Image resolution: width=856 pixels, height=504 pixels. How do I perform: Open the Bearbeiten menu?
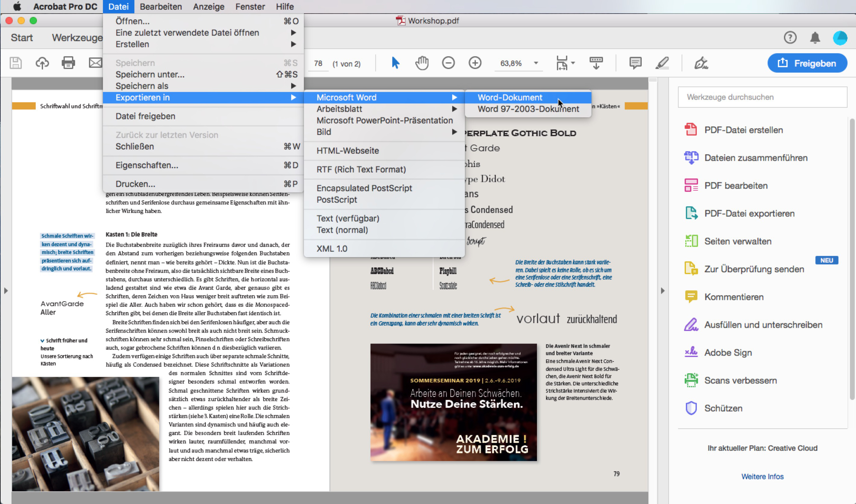(x=161, y=6)
